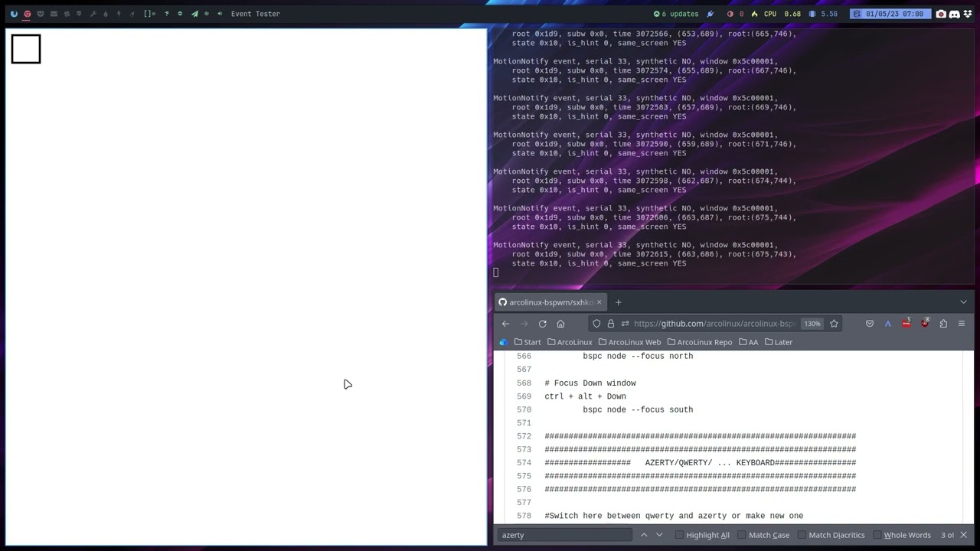Click the bspwm layout indicator in bar
980x551 pixels.
coord(149,14)
